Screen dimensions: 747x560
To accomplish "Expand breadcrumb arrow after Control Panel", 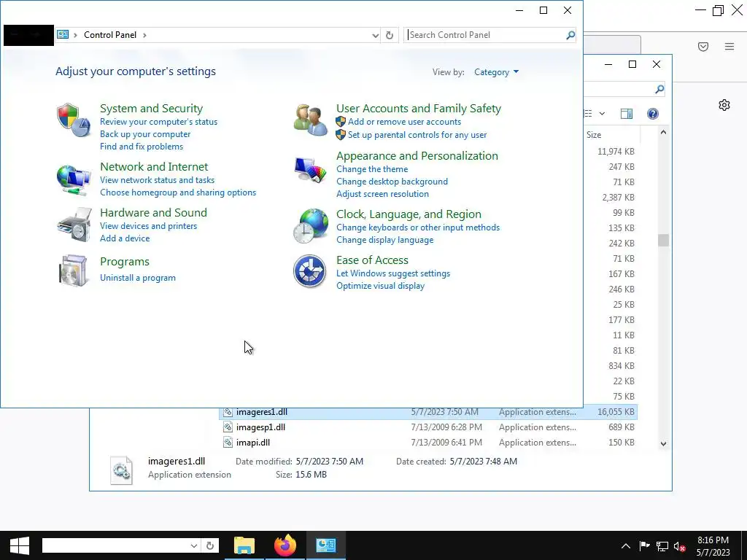I will click(x=144, y=35).
